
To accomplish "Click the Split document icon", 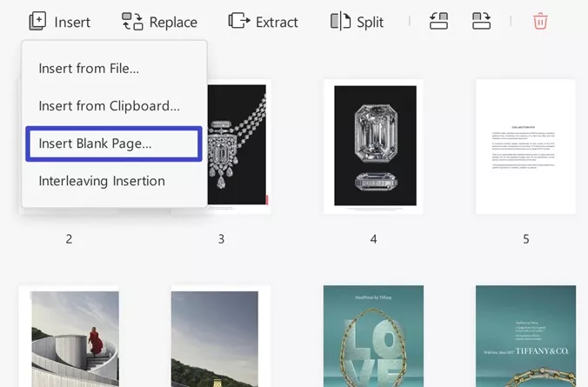I will [340, 22].
